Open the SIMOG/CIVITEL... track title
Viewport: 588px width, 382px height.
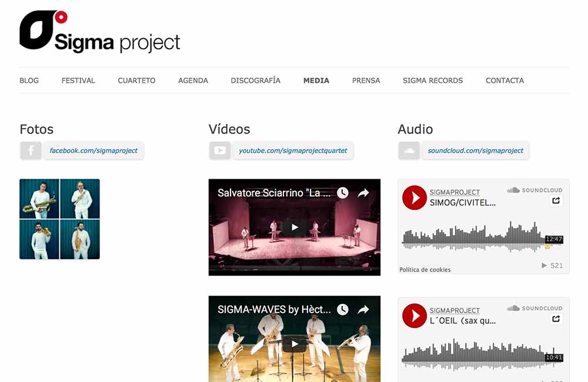(x=463, y=203)
